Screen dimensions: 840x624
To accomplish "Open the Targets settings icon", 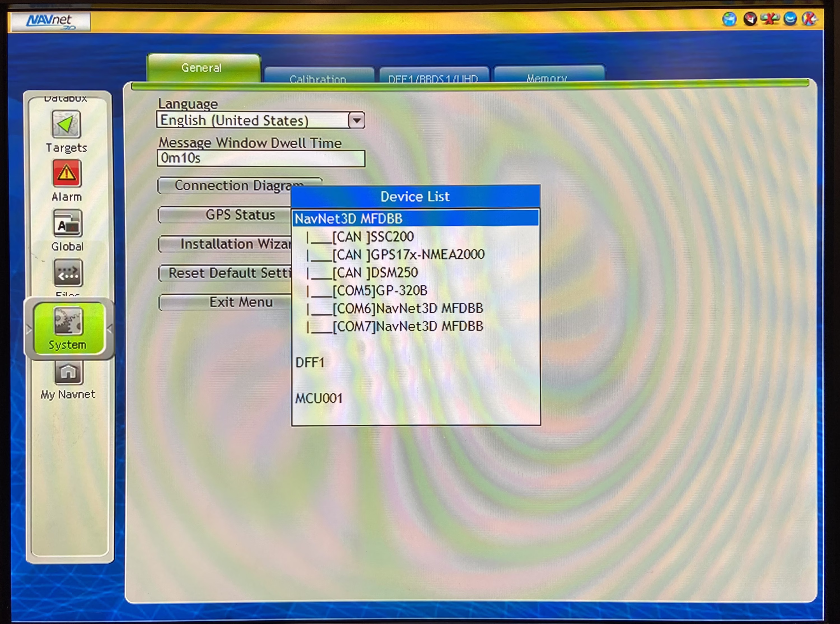I will tap(66, 124).
